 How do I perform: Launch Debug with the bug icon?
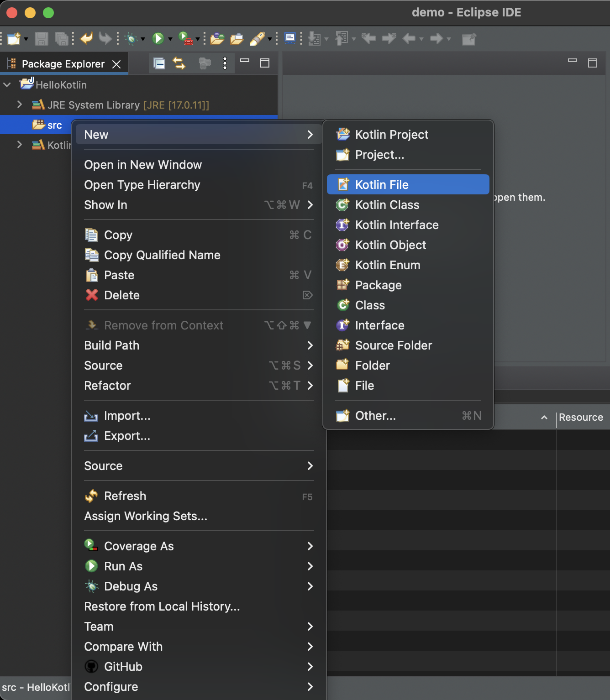tap(131, 39)
